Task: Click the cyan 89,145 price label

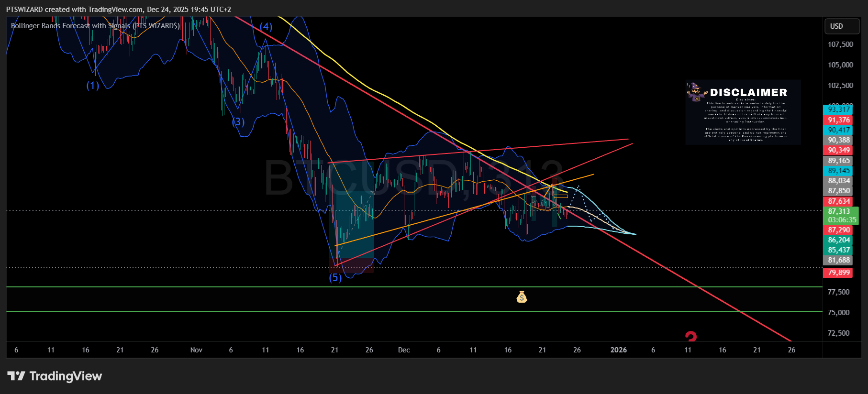Action: click(x=839, y=171)
